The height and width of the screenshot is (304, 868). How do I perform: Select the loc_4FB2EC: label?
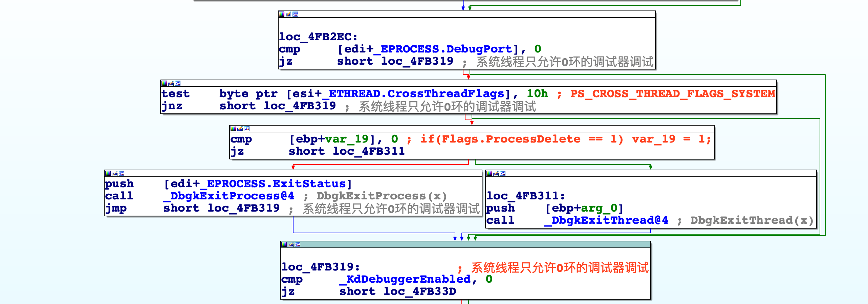(318, 37)
